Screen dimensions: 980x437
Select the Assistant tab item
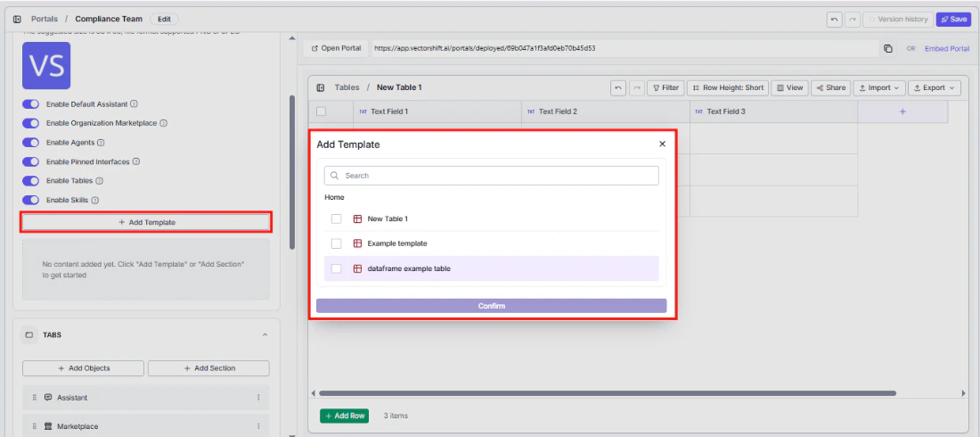pos(145,398)
